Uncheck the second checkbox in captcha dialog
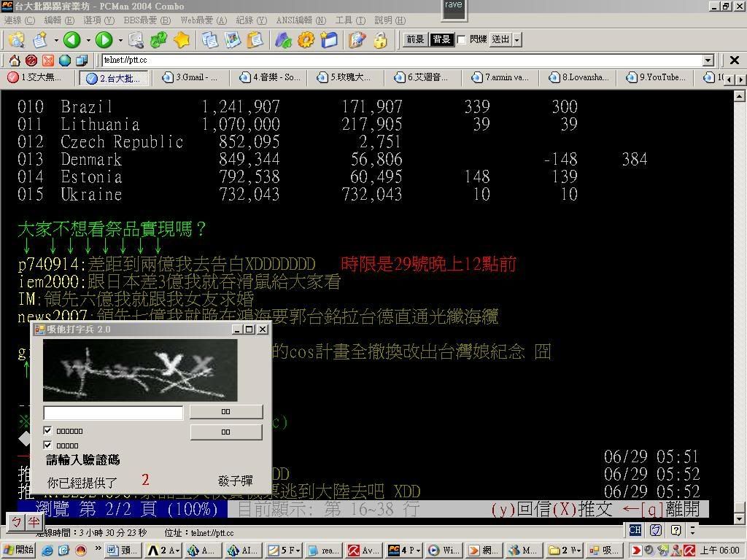The width and height of the screenshot is (747, 560). 48,446
